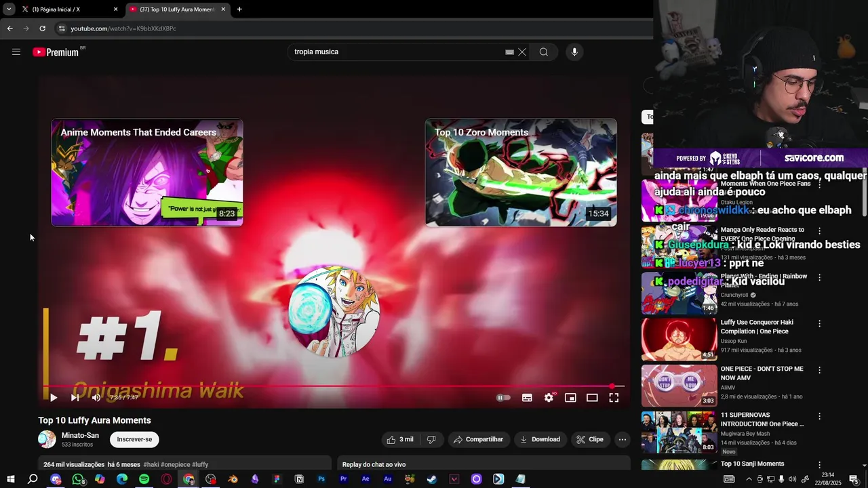Open the #haki hashtag
The width and height of the screenshot is (868, 488).
click(151, 465)
